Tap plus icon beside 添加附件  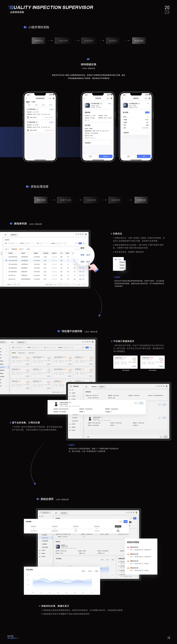point(148,133)
